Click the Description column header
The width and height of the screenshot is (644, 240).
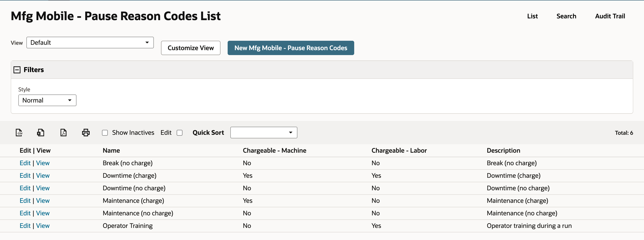tap(503, 150)
